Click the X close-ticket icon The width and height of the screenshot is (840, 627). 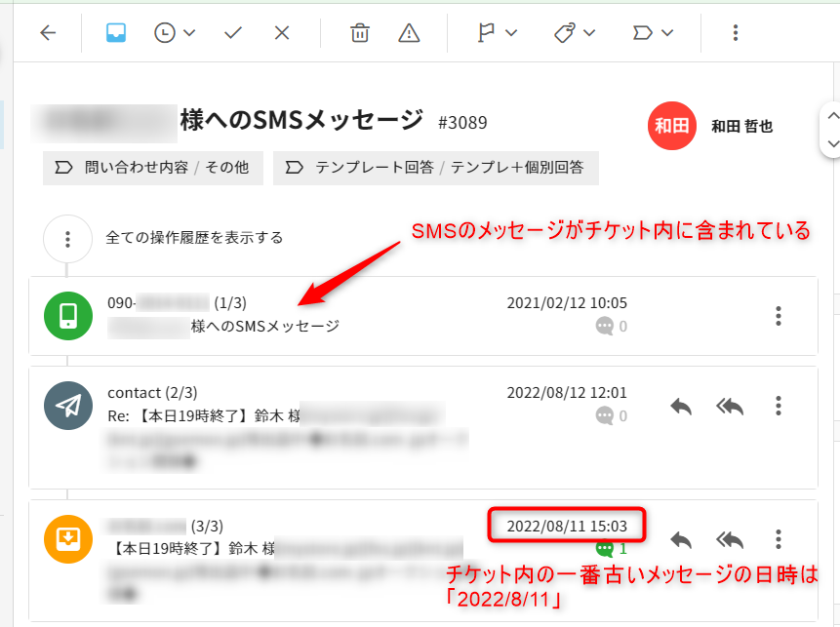pyautogui.click(x=282, y=32)
